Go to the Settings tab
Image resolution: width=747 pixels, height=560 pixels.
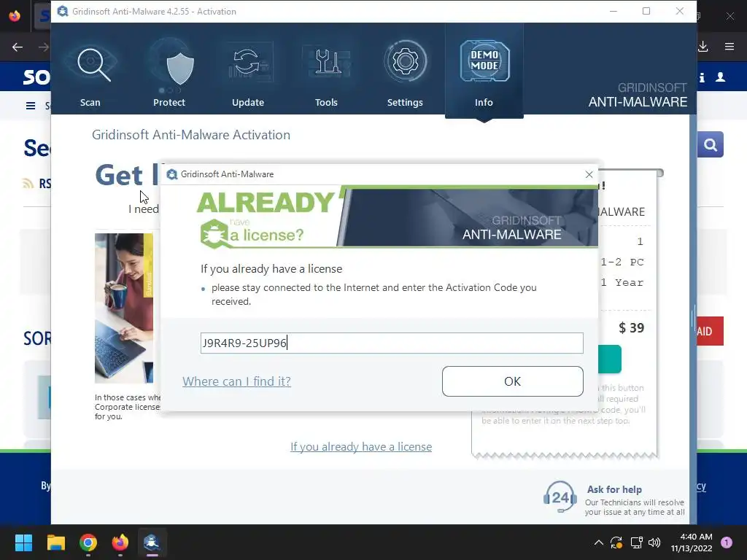(405, 71)
